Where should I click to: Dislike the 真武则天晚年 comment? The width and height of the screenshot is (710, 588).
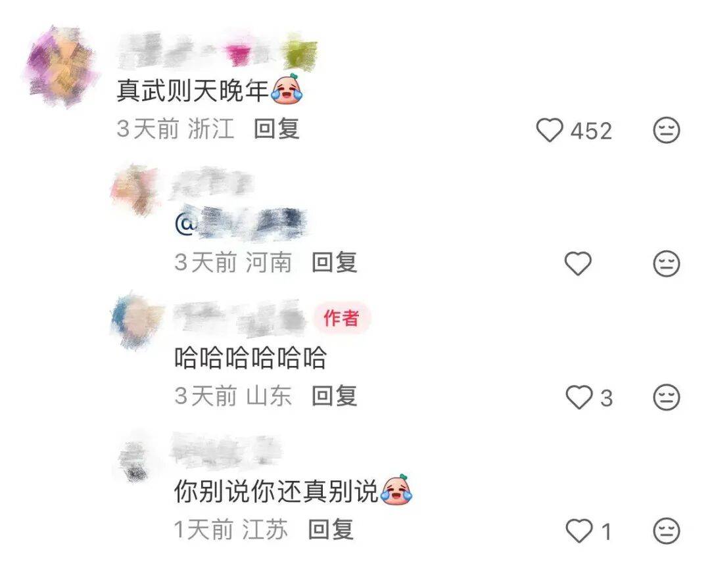[x=667, y=130]
